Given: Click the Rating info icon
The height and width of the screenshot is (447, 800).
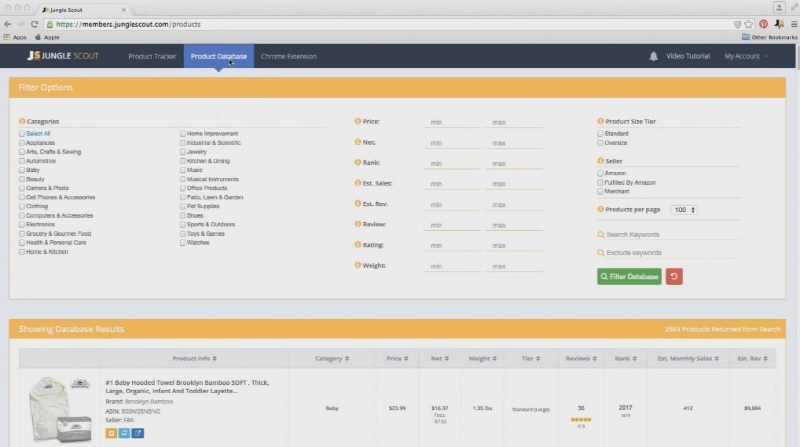Looking at the screenshot, I should [x=358, y=244].
